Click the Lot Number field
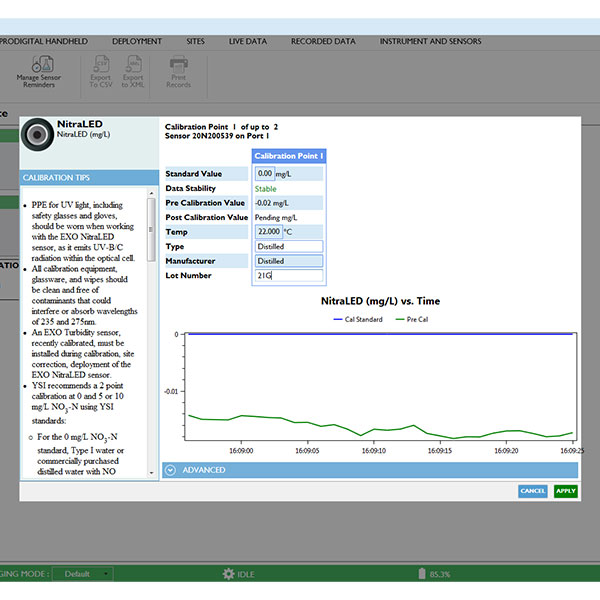Image resolution: width=600 pixels, height=600 pixels. [x=289, y=276]
